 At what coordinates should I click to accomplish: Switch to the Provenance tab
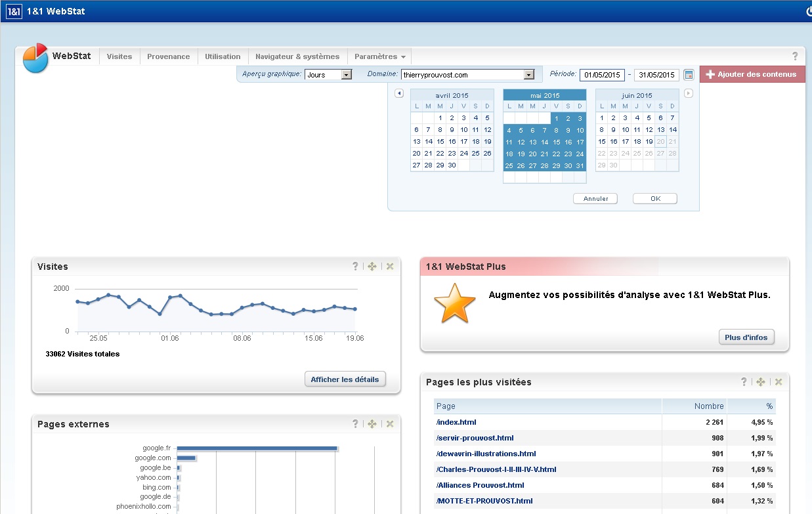168,56
